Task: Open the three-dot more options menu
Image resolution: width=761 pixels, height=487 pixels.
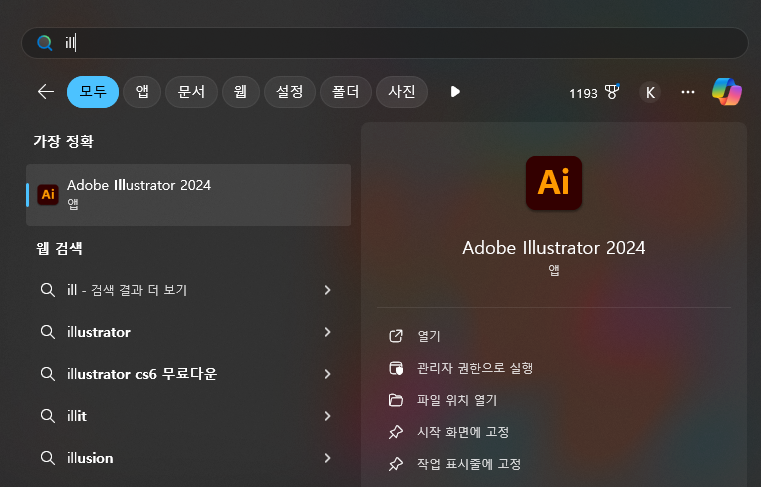Action: click(x=688, y=92)
